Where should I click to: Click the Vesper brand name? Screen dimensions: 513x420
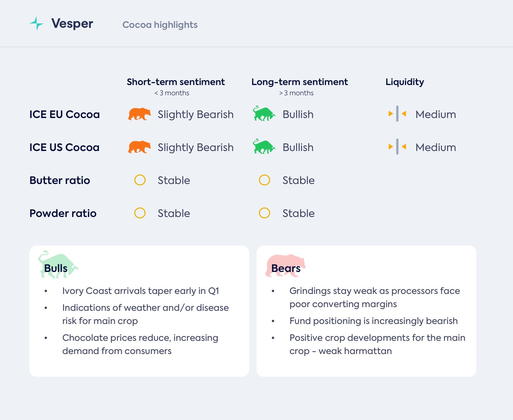(72, 23)
